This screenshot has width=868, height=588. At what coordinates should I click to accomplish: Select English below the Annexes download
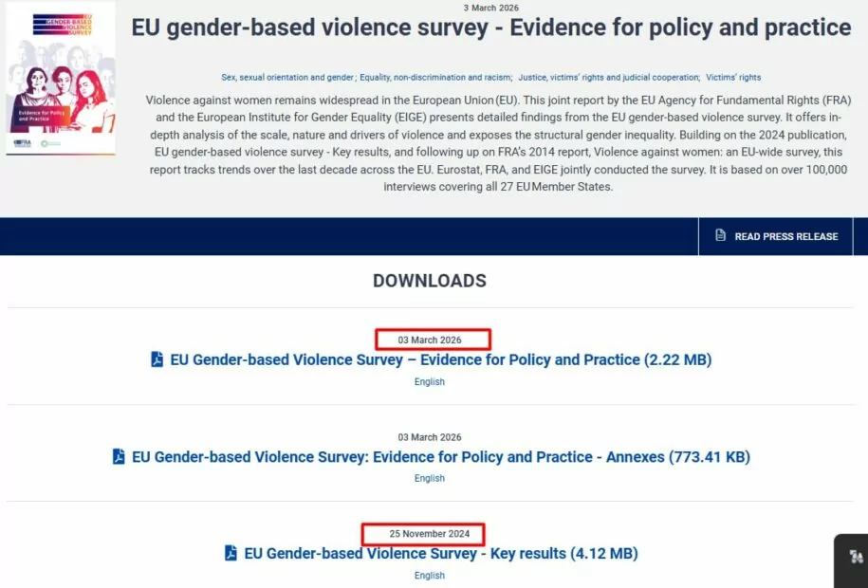pos(429,478)
